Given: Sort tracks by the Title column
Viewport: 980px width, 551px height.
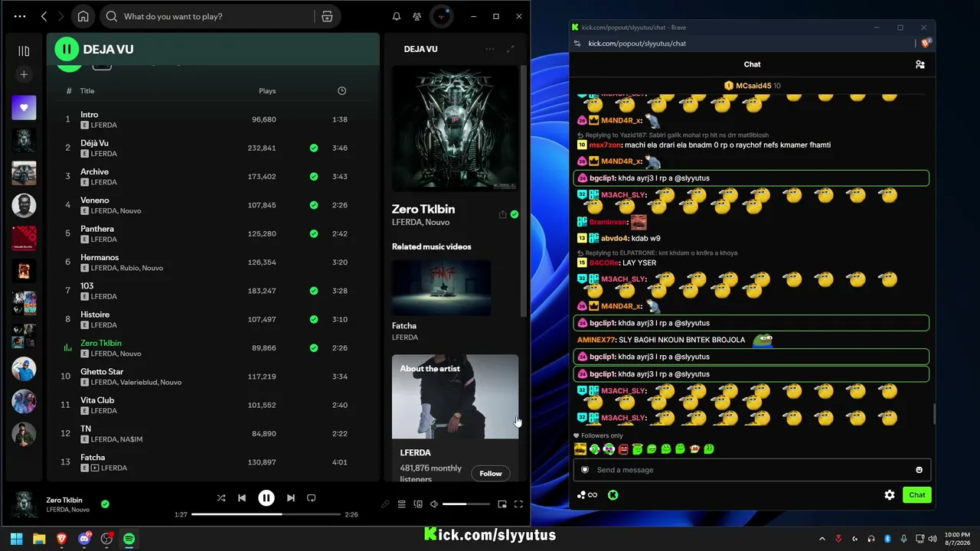Looking at the screenshot, I should point(87,91).
